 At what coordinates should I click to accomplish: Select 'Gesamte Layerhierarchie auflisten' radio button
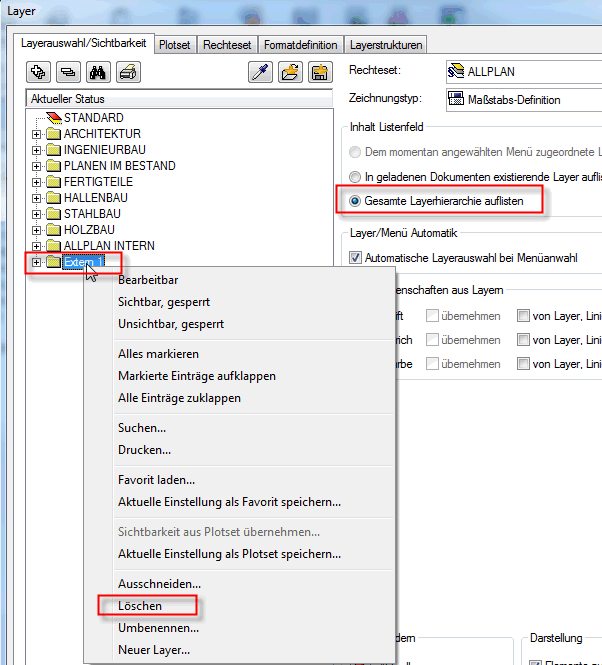[355, 201]
